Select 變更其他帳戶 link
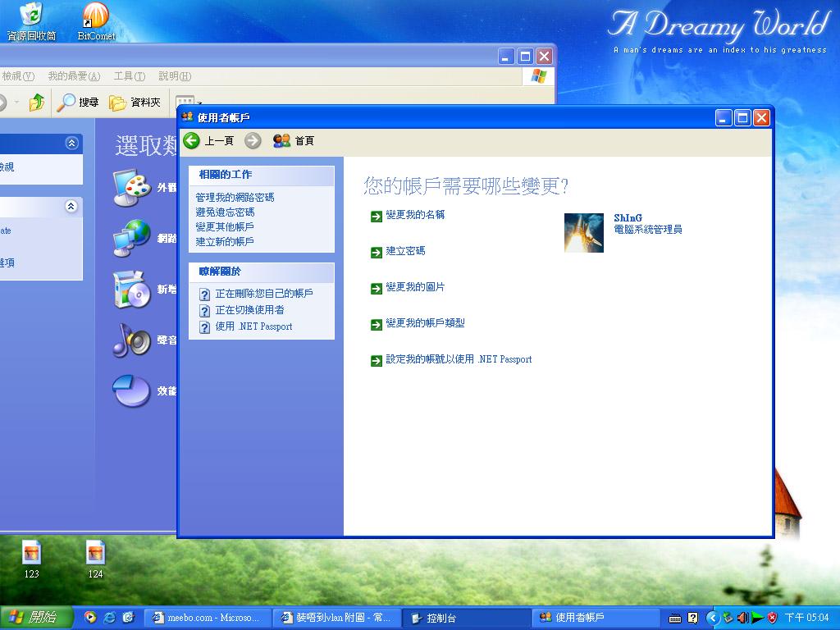 point(225,226)
